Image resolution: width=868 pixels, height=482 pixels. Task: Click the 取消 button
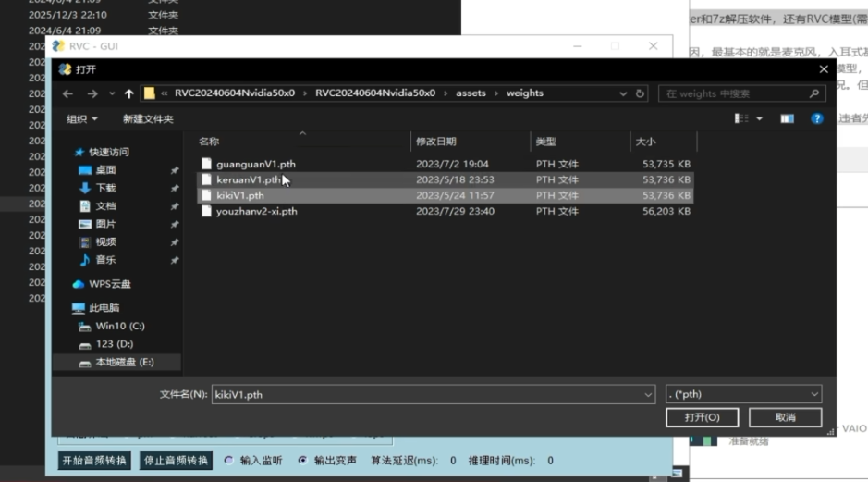tap(785, 418)
